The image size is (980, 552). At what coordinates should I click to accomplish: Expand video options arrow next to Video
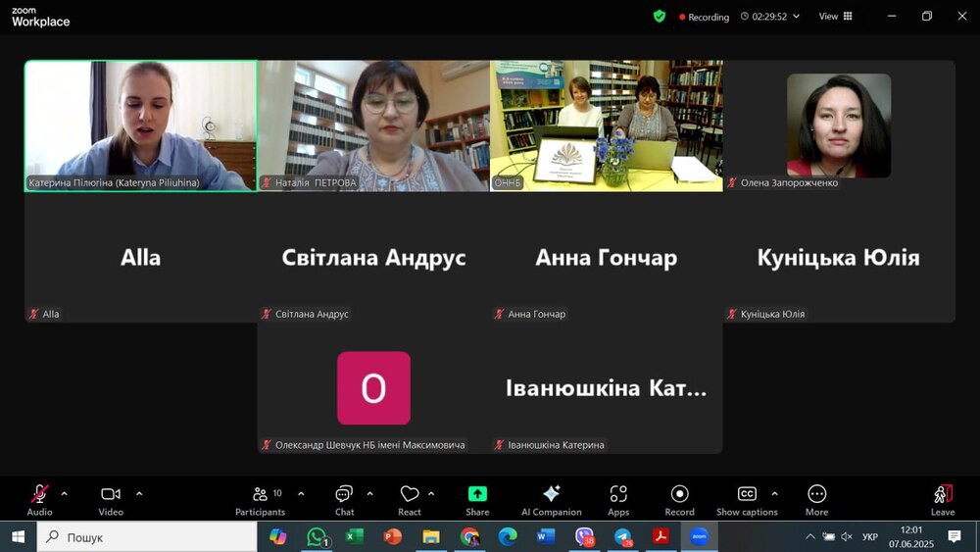[139, 493]
